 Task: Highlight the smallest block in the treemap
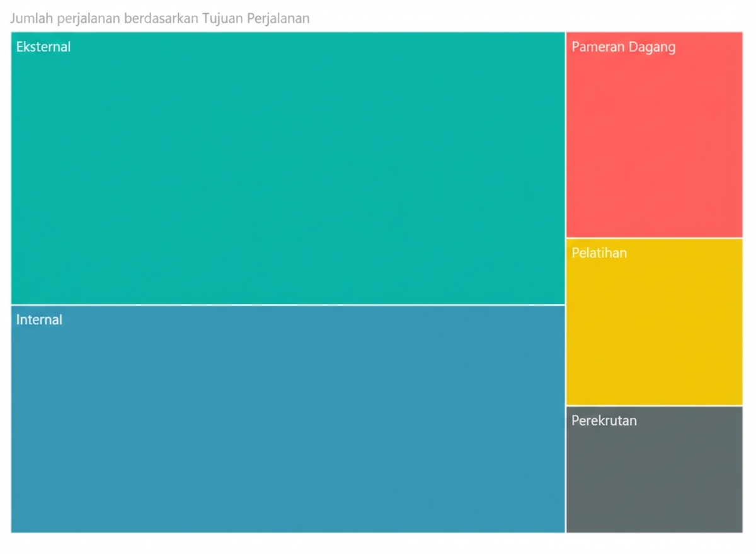pos(654,469)
